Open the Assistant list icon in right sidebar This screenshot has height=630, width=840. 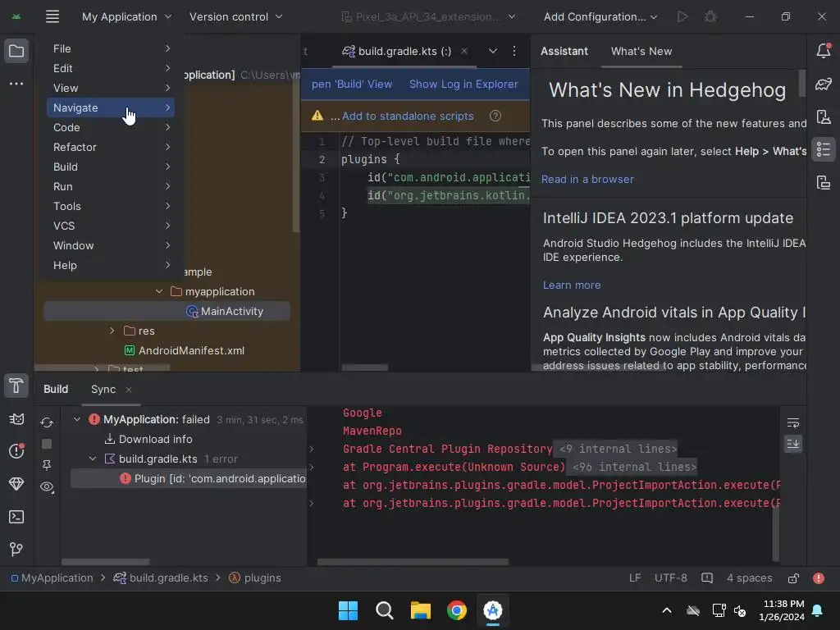pos(824,149)
